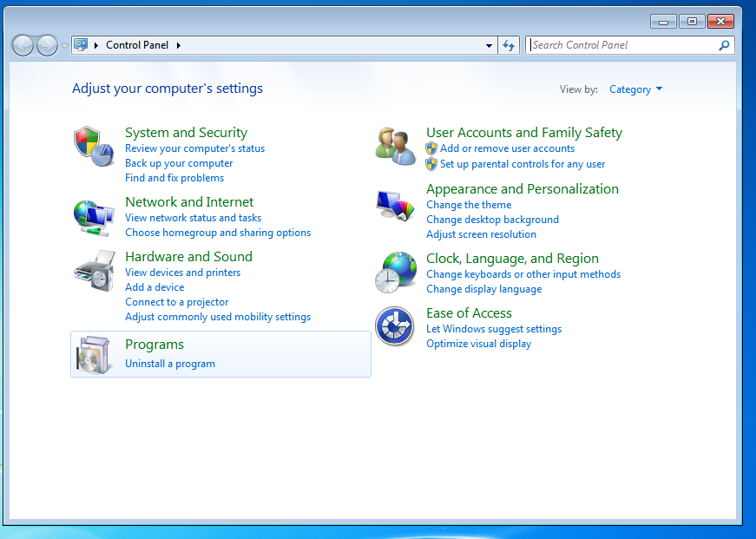Open Choose homegroup and sharing options
Image resolution: width=756 pixels, height=539 pixels.
pos(218,233)
